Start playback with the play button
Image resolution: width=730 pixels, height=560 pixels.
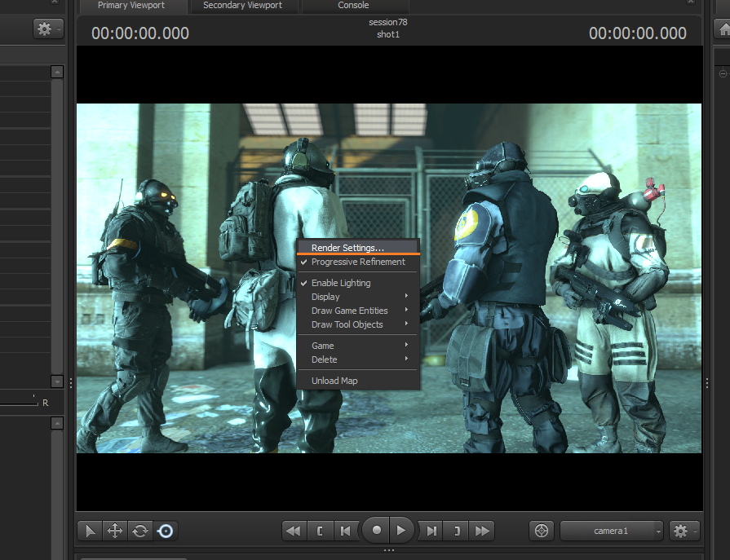[400, 530]
